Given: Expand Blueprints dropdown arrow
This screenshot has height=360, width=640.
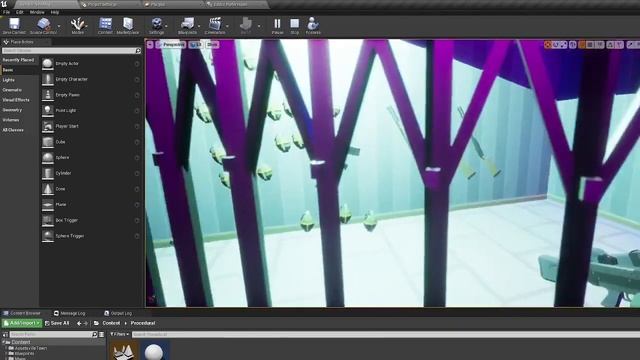Looking at the screenshot, I should point(199,26).
